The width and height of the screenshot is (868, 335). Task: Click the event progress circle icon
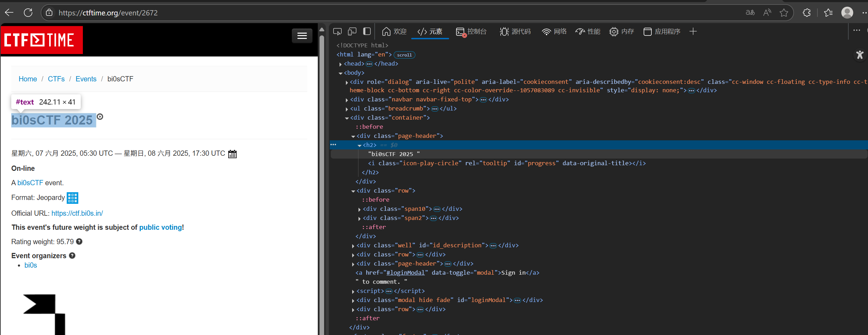(x=100, y=117)
